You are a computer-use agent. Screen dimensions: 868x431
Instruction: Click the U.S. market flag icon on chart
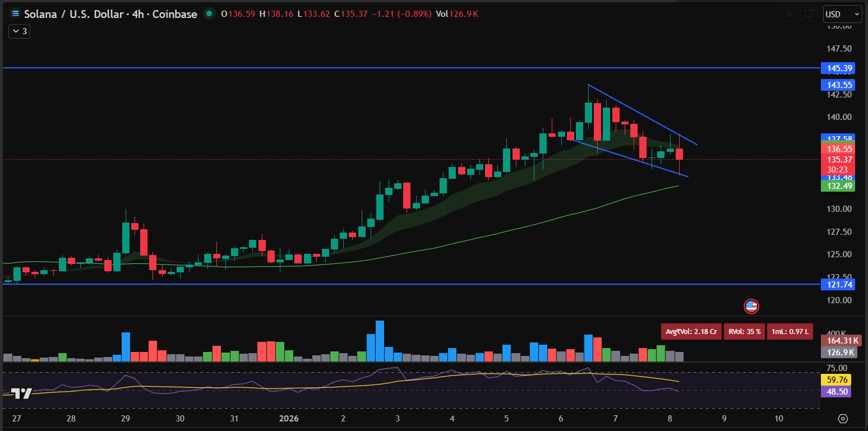pyautogui.click(x=751, y=306)
